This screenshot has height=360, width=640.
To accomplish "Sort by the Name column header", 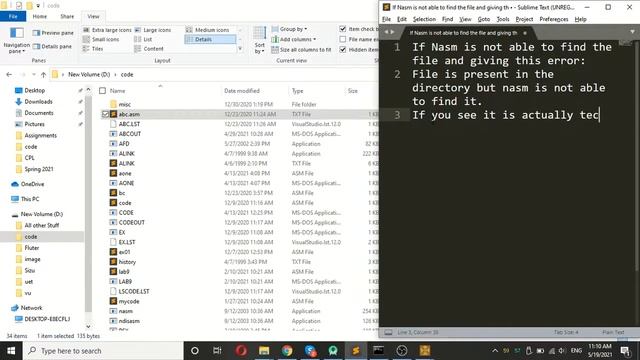I will pos(118,91).
